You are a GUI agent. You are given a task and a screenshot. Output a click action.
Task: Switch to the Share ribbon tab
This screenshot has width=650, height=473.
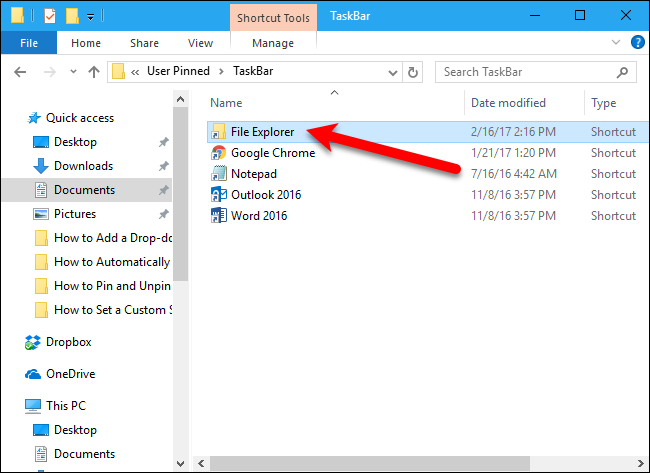point(144,43)
